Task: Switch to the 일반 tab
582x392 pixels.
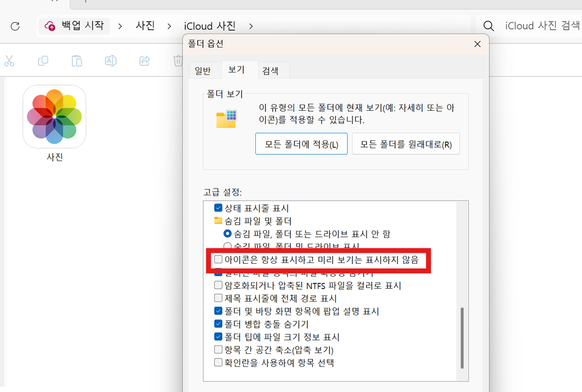Action: click(203, 70)
